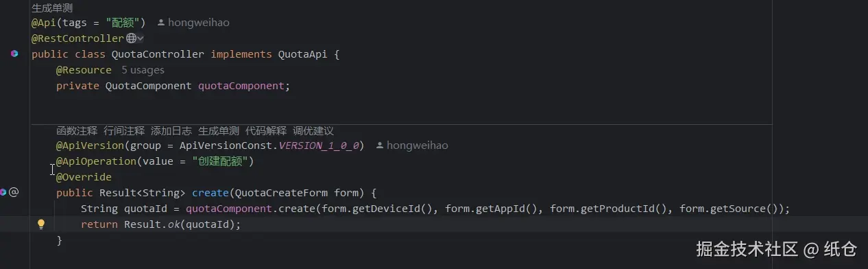Click the hongweihao author hint after ApiVersion
868x269 pixels.
417,145
